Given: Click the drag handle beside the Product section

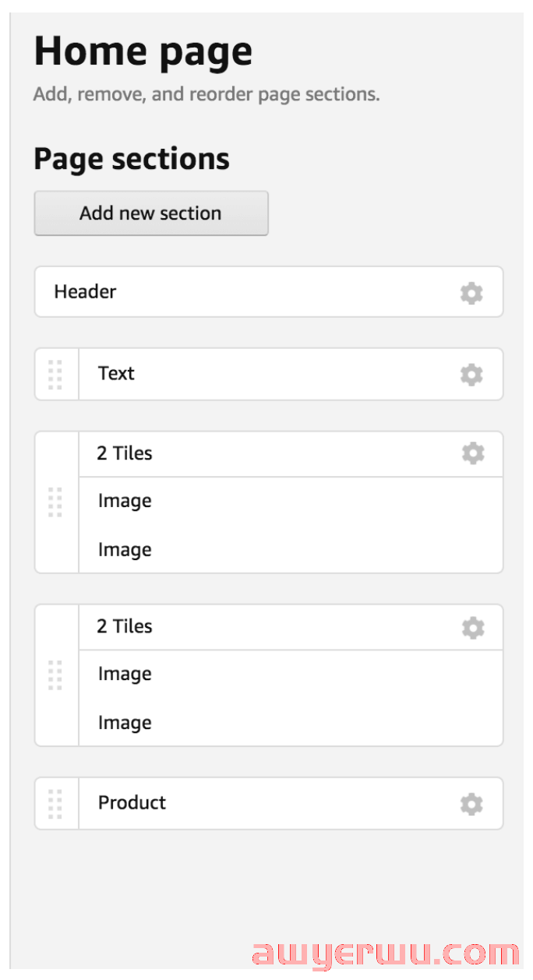Looking at the screenshot, I should tap(55, 804).
